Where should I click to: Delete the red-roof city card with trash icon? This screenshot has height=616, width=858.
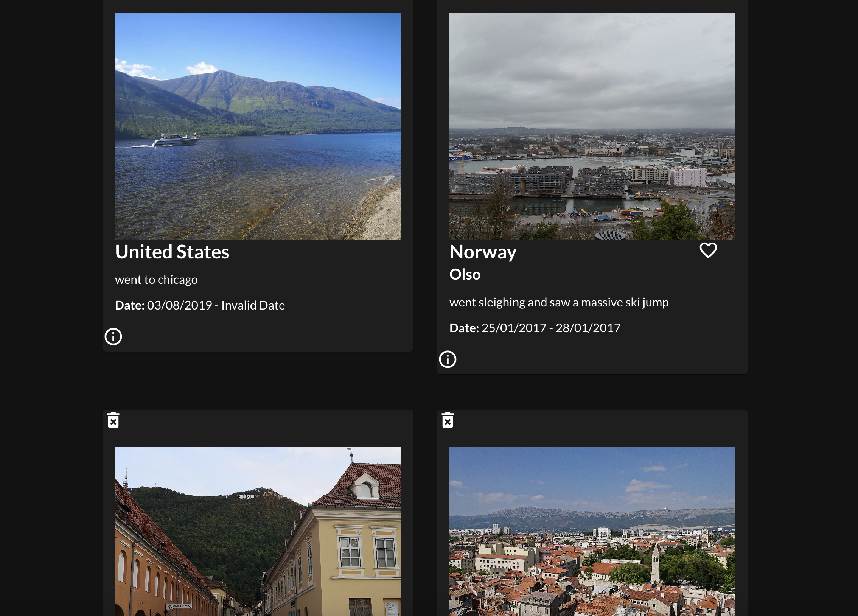coord(448,420)
